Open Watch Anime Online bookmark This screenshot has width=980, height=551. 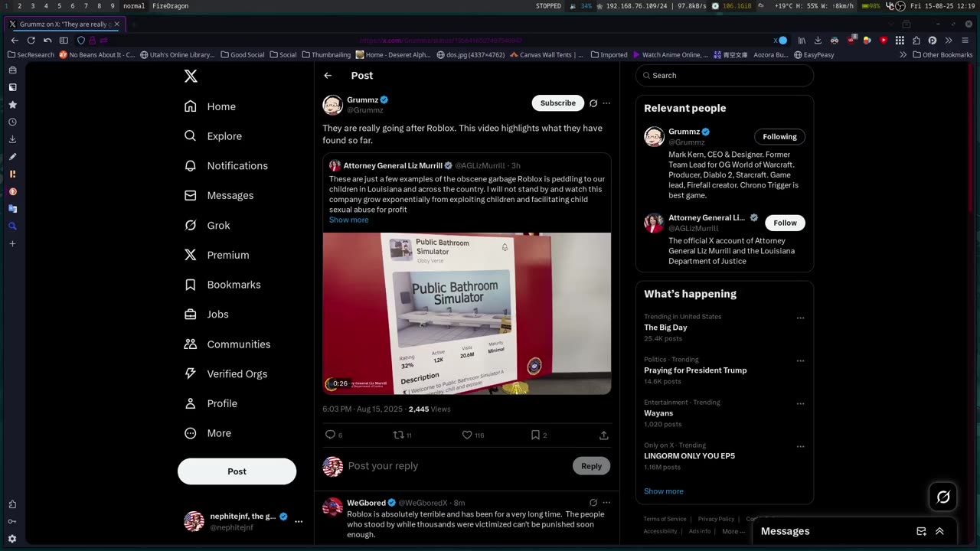coord(670,55)
